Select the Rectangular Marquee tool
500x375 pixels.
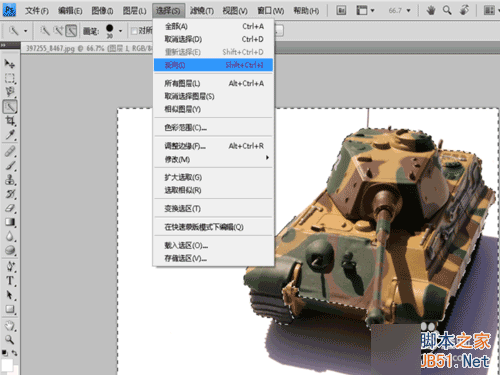point(9,78)
